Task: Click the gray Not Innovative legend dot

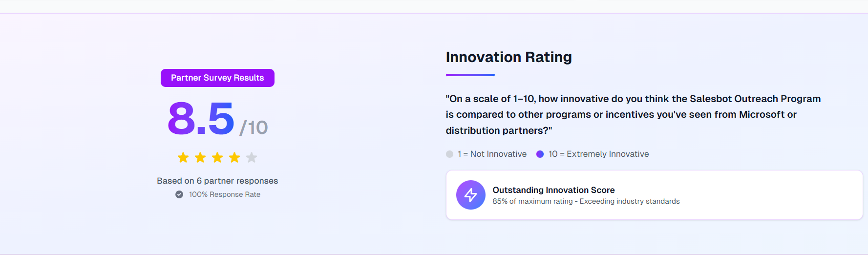Action: click(x=449, y=154)
